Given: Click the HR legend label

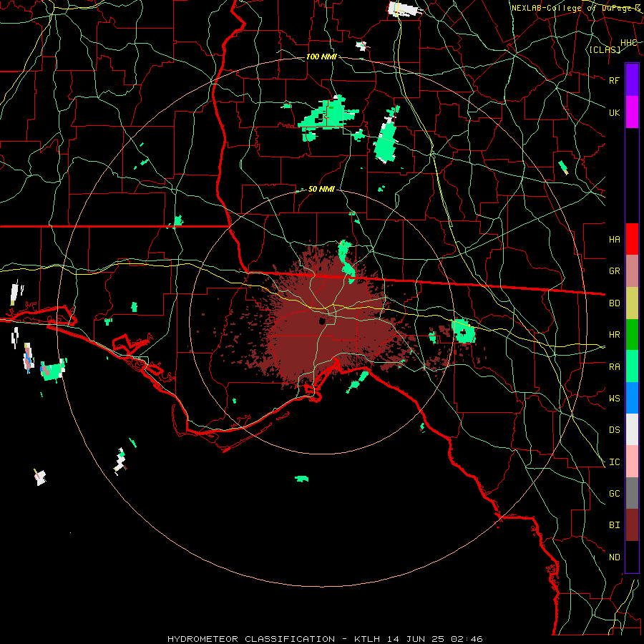Looking at the screenshot, I should pos(614,335).
